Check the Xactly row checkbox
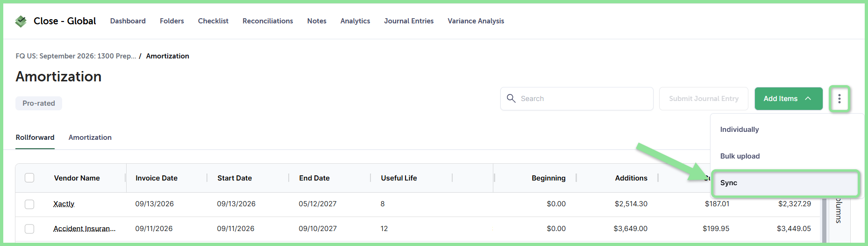Image resolution: width=868 pixels, height=246 pixels. [29, 204]
